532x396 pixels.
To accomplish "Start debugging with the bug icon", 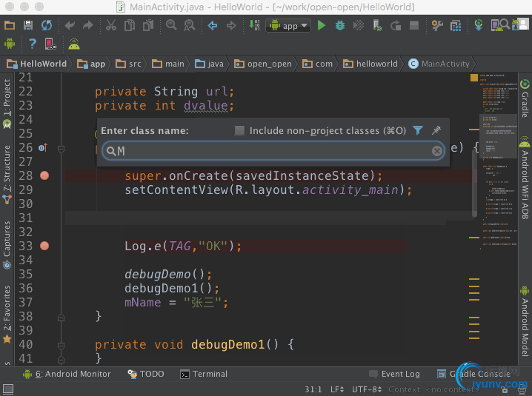I will pos(340,25).
